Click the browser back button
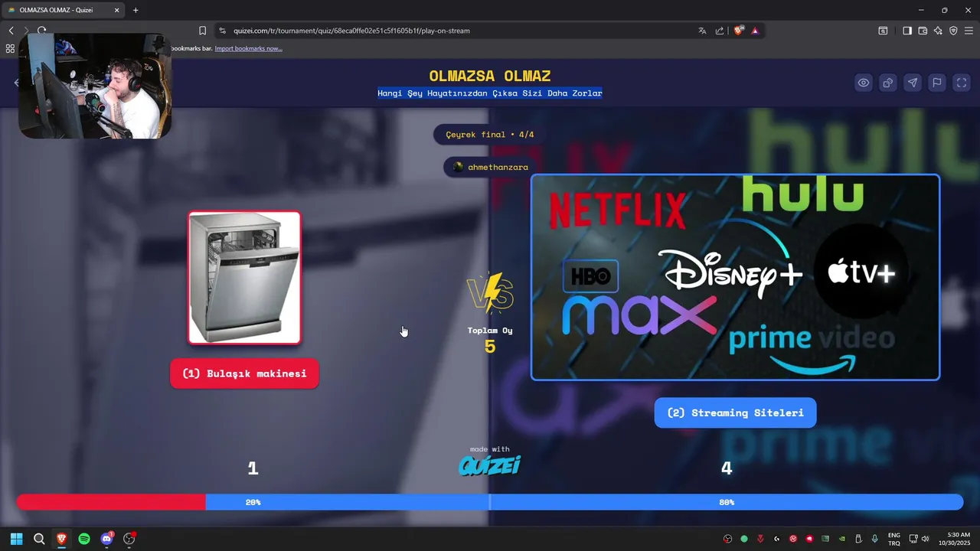Image resolution: width=980 pixels, height=551 pixels. [x=11, y=31]
